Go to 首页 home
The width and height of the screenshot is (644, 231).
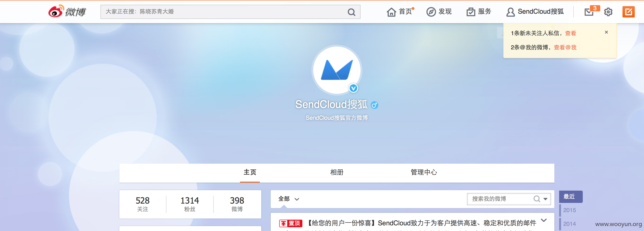(400, 12)
